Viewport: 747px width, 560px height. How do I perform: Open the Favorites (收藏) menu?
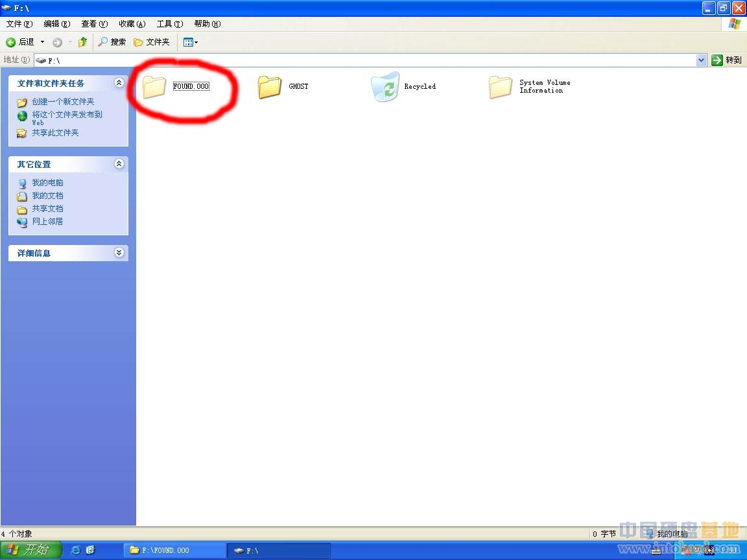click(132, 24)
